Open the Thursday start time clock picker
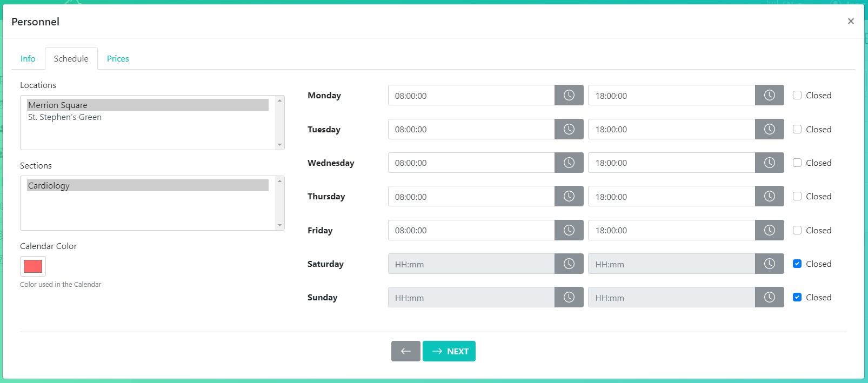The image size is (868, 383). (x=569, y=196)
